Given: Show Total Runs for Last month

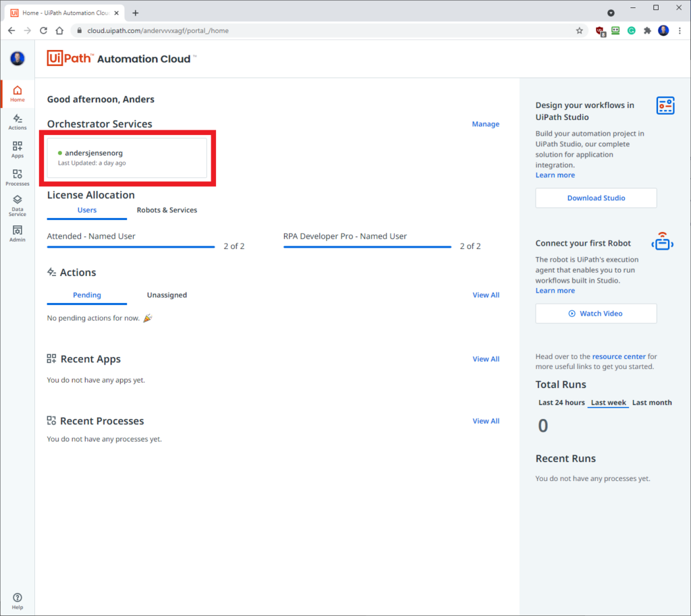Looking at the screenshot, I should click(652, 402).
